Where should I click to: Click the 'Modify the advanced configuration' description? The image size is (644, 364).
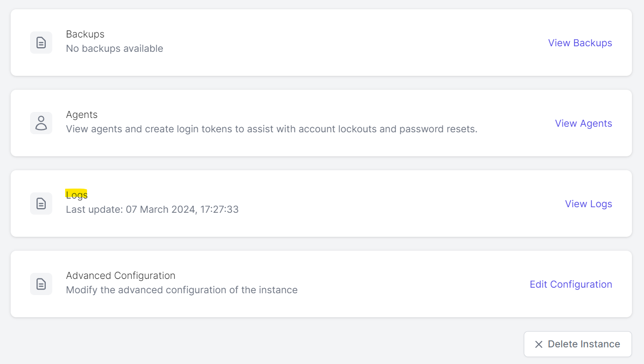[x=182, y=290]
